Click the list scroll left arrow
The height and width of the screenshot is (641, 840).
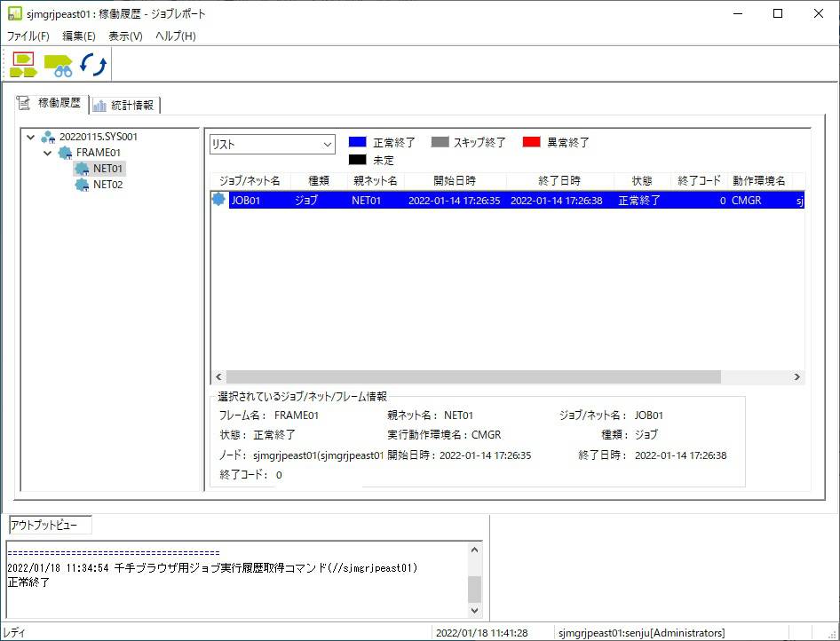coord(218,377)
